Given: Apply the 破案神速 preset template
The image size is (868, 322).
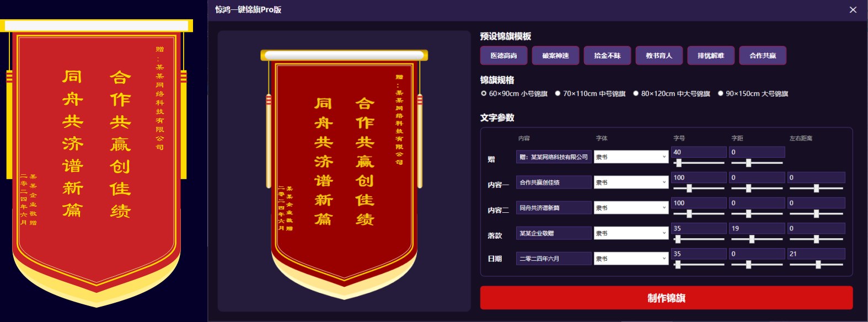Looking at the screenshot, I should click(x=555, y=56).
